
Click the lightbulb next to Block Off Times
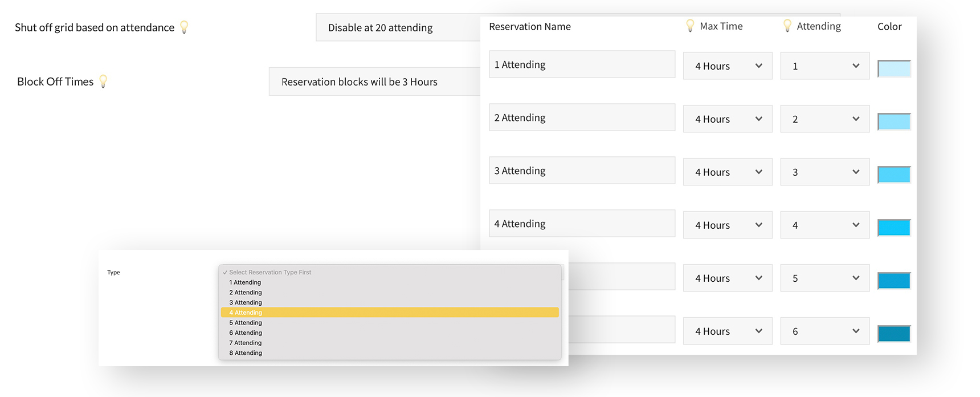(x=103, y=82)
